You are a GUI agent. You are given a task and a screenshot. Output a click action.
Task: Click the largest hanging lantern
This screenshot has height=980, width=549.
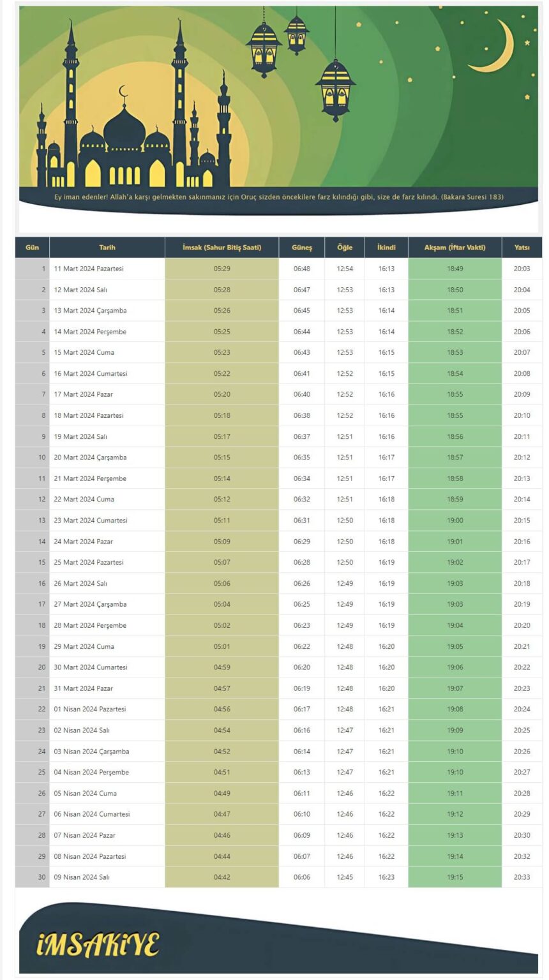tap(335, 89)
